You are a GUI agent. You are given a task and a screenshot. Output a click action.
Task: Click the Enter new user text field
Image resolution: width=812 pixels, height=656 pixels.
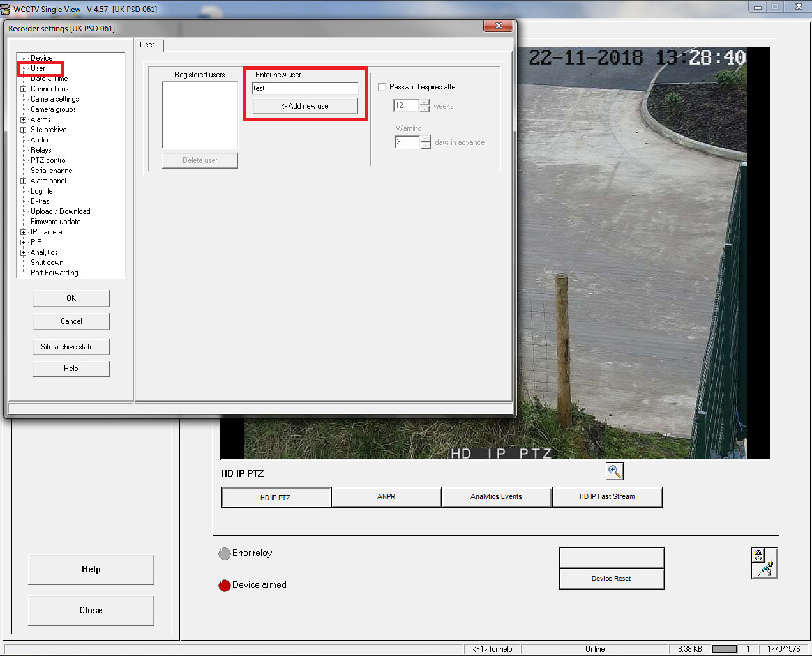[x=305, y=88]
